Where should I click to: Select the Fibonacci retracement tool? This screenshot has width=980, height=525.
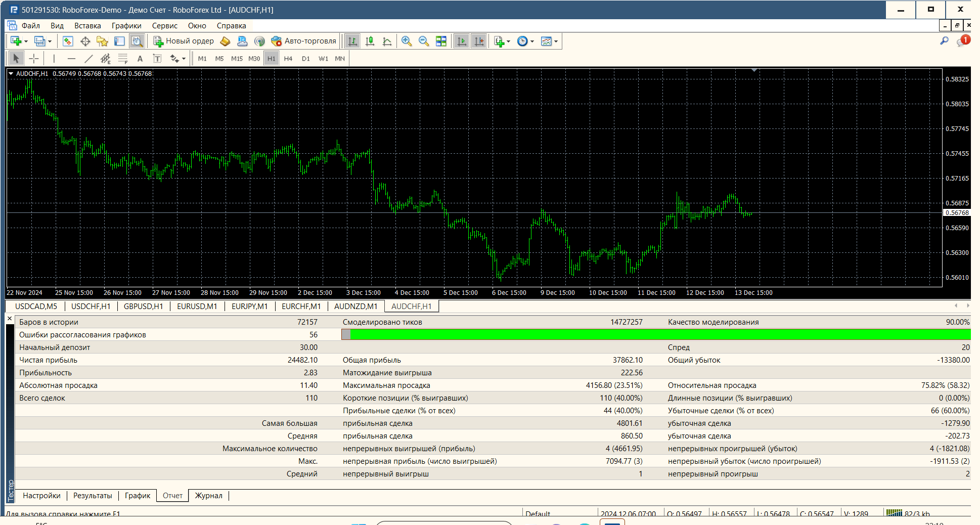pyautogui.click(x=123, y=59)
